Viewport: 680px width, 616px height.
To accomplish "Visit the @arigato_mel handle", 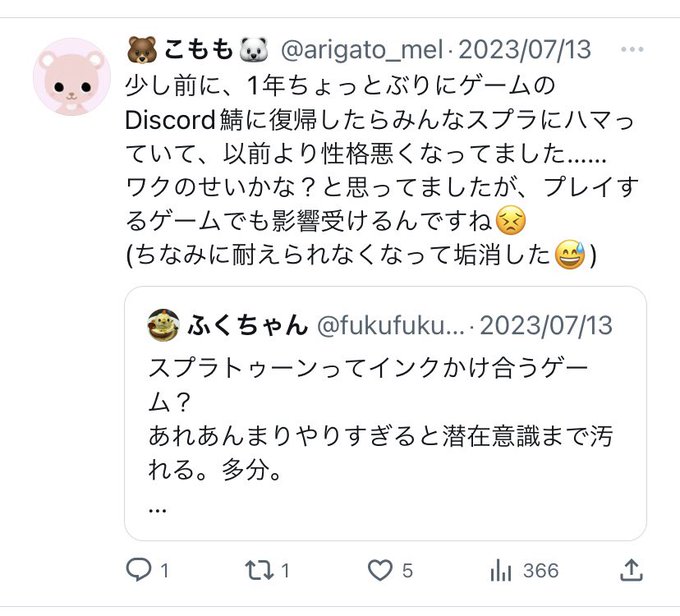I will click(362, 49).
